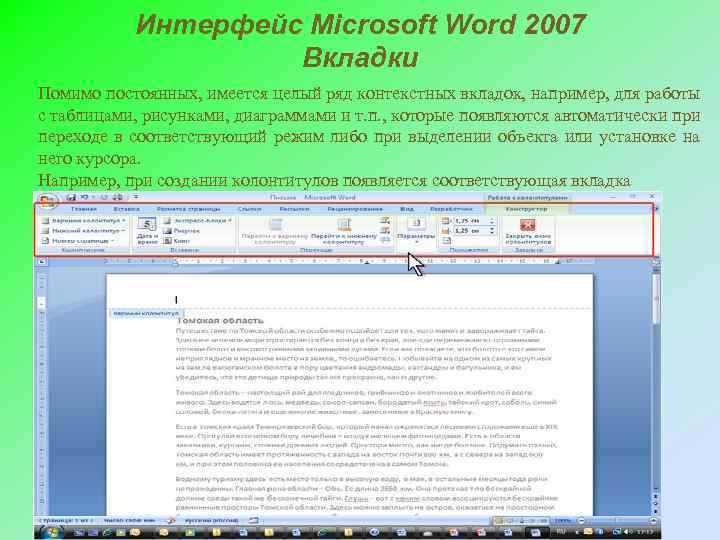Click the RU language indicator in the taskbar
The height and width of the screenshot is (540, 720).
point(561,532)
